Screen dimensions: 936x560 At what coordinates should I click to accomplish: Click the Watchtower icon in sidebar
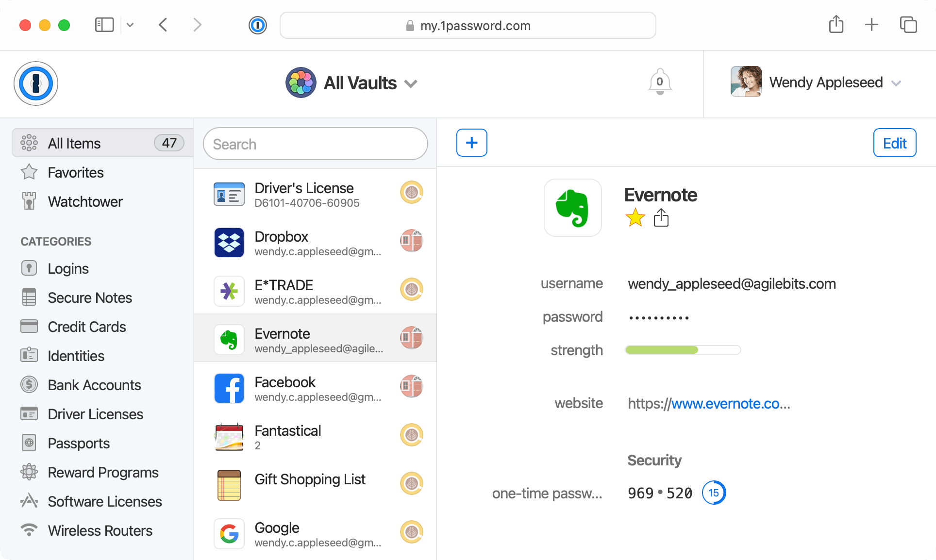click(30, 201)
